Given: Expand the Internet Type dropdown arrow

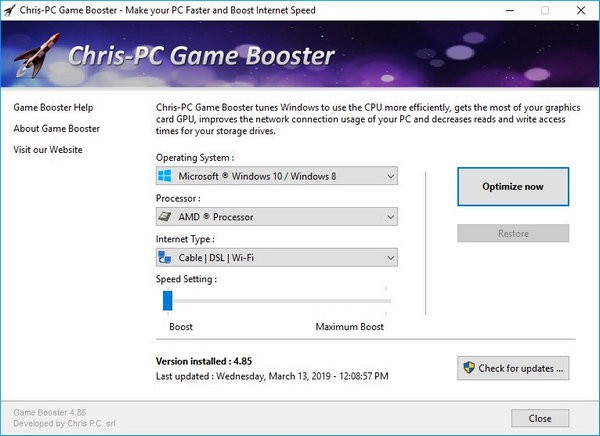Looking at the screenshot, I should point(390,258).
